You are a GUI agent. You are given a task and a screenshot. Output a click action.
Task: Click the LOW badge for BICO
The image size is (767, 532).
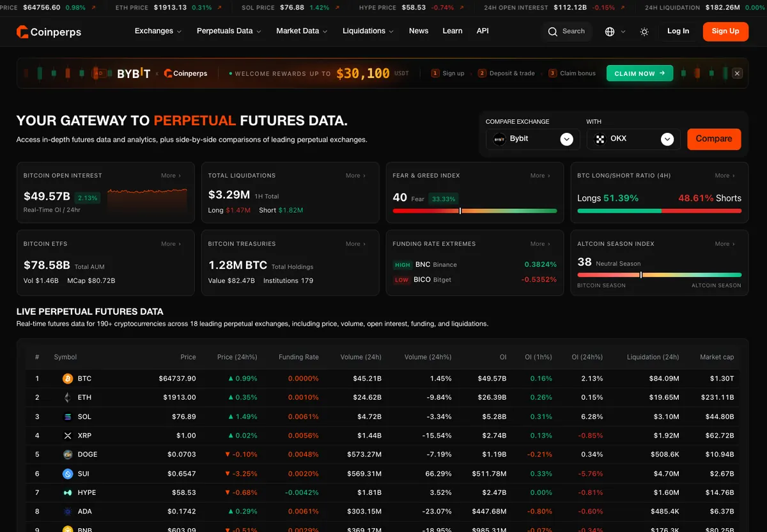[401, 280]
